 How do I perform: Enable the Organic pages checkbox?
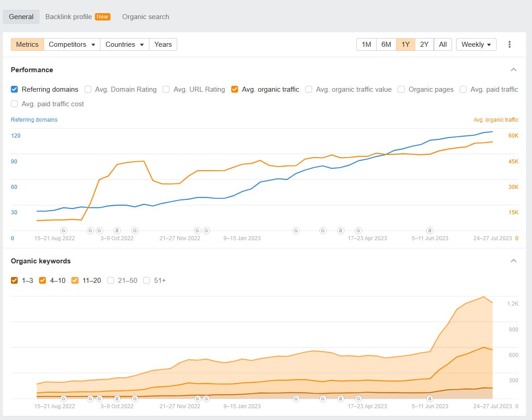click(401, 89)
